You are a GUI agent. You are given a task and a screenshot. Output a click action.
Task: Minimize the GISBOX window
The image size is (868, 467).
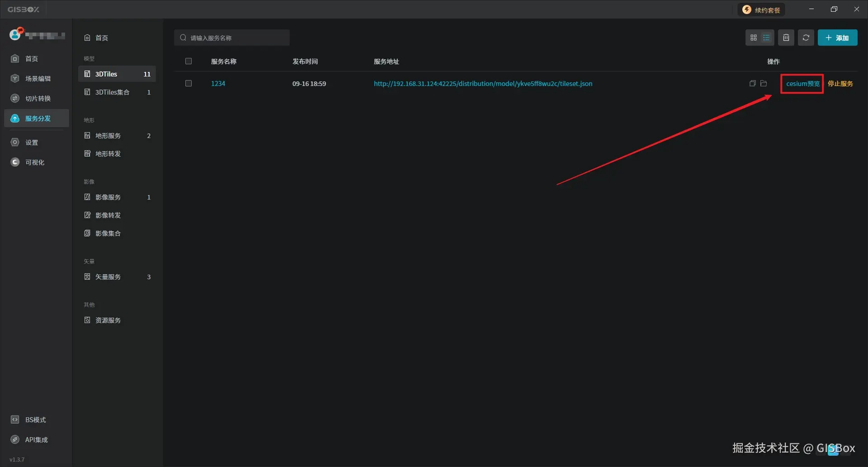[x=811, y=10]
